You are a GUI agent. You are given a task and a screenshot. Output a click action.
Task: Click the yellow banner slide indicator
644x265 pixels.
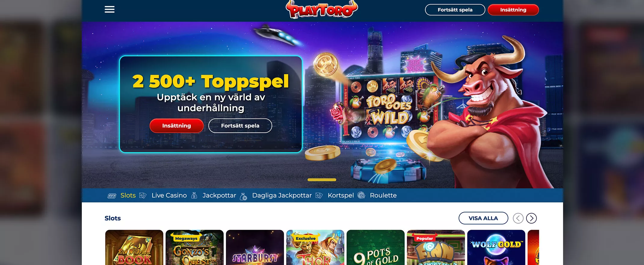click(x=322, y=180)
